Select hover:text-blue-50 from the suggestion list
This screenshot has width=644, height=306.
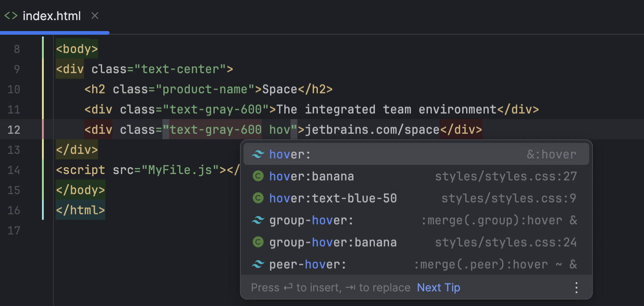tap(333, 198)
